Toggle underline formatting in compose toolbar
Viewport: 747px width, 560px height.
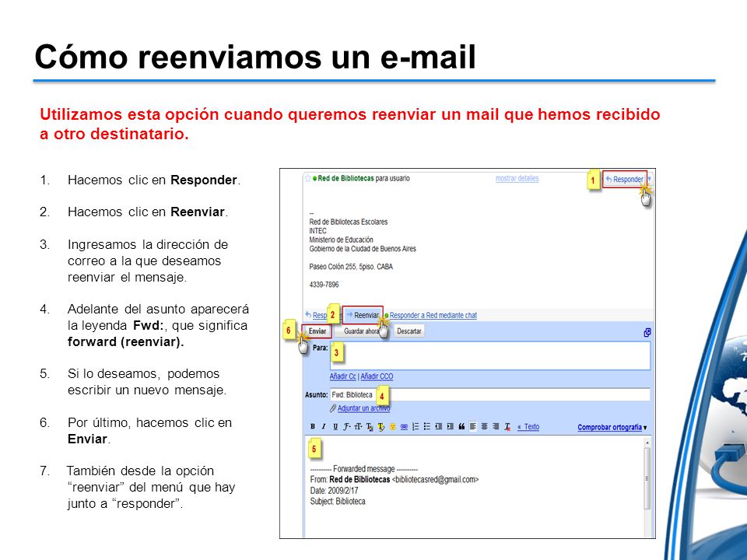click(335, 427)
